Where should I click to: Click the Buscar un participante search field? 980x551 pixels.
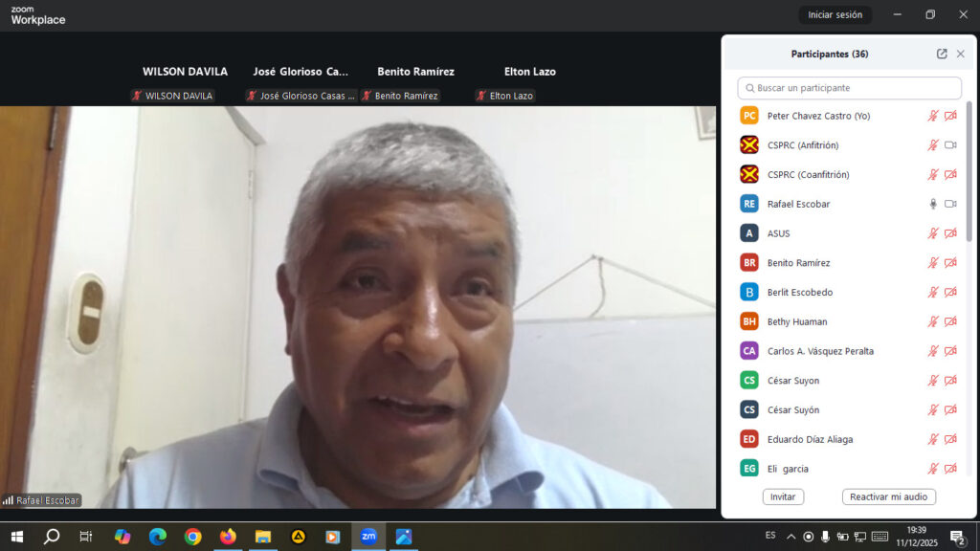pos(850,88)
